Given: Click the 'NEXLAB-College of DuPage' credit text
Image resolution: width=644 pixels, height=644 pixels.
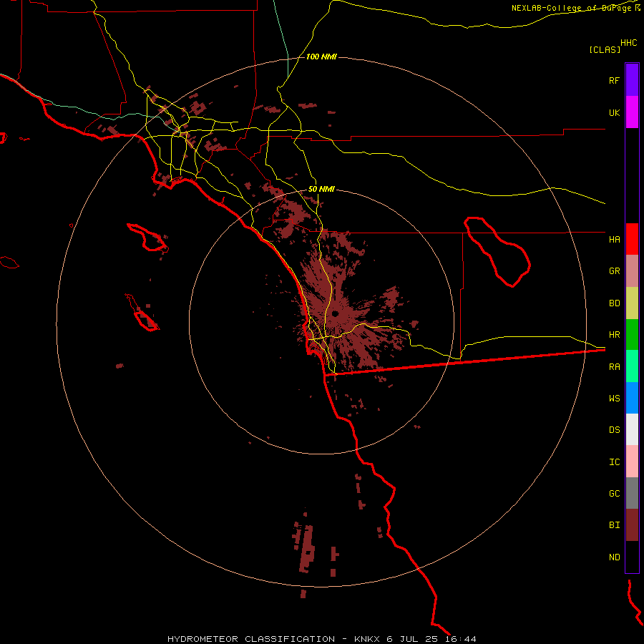Looking at the screenshot, I should click(572, 8).
